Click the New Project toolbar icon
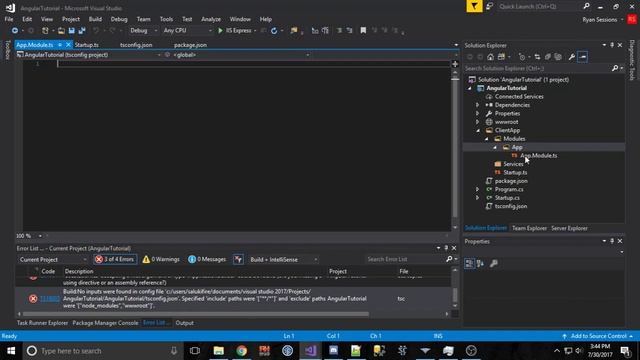This screenshot has height=360, width=640. tap(45, 31)
